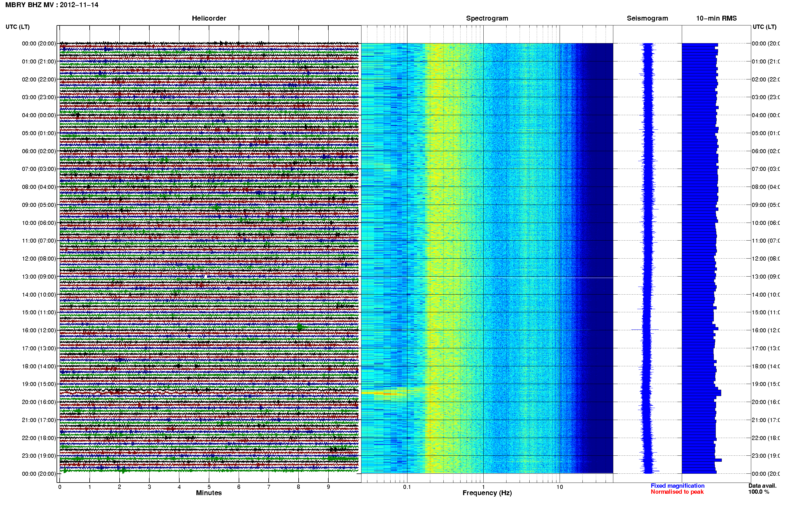Click the 'Frequency (Hz)' x-axis label
The height and width of the screenshot is (508, 812).
tap(487, 493)
